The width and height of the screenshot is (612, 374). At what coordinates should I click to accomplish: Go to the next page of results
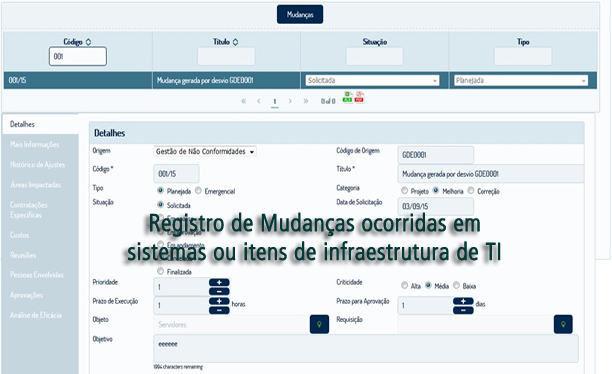click(x=290, y=101)
